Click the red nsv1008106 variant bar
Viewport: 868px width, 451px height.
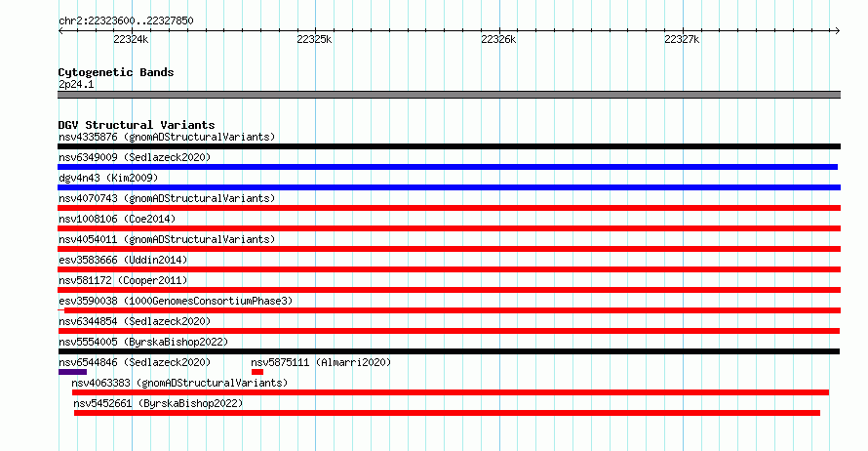(x=449, y=228)
